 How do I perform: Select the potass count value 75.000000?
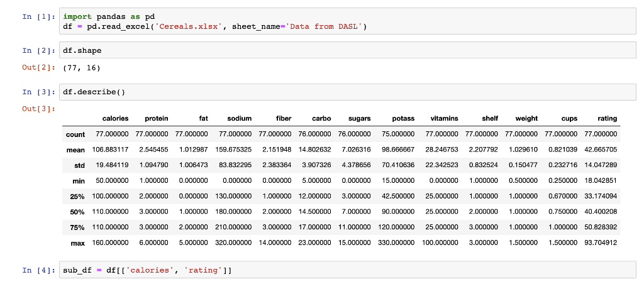pyautogui.click(x=398, y=134)
